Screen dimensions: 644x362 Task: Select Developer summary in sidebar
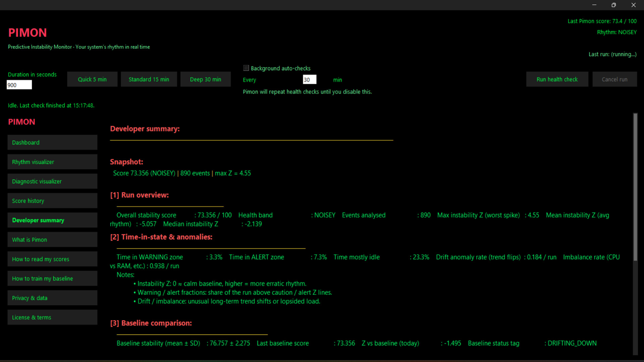[x=52, y=220]
